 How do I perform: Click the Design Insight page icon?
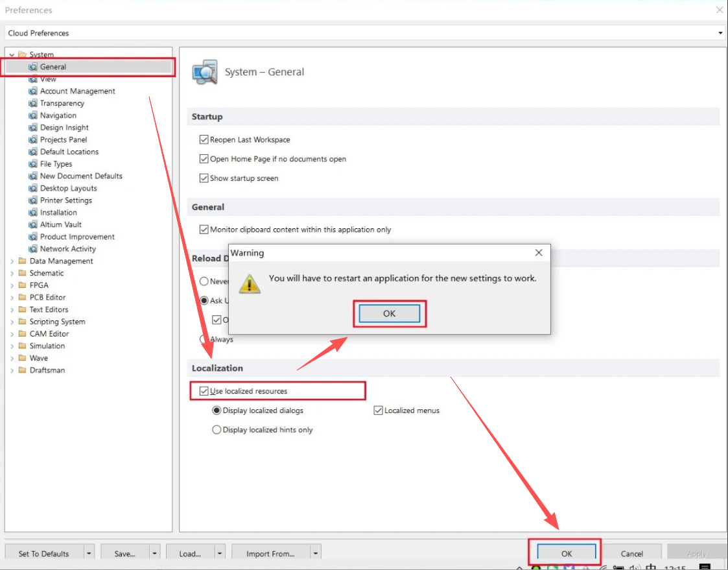pos(33,128)
